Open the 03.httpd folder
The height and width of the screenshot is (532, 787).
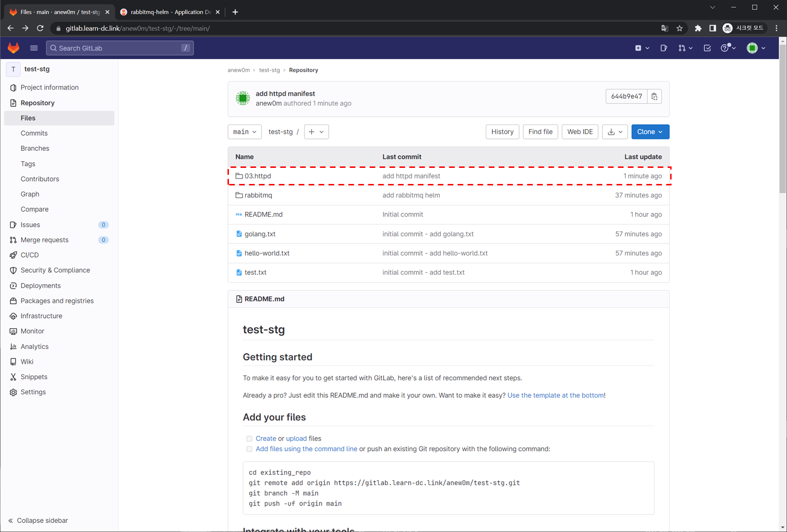258,176
